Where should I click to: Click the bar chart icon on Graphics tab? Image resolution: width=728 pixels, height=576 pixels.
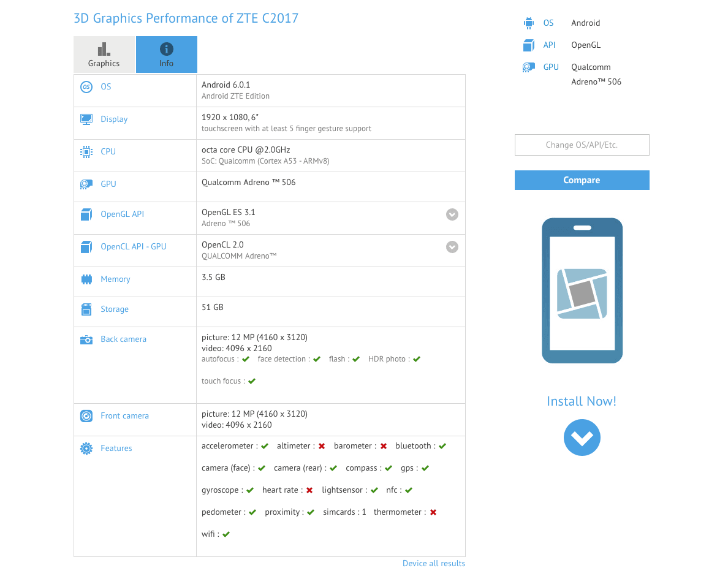[x=104, y=49]
